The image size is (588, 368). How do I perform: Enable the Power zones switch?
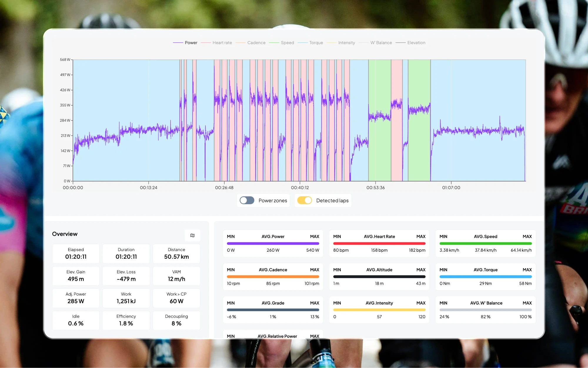coord(247,200)
